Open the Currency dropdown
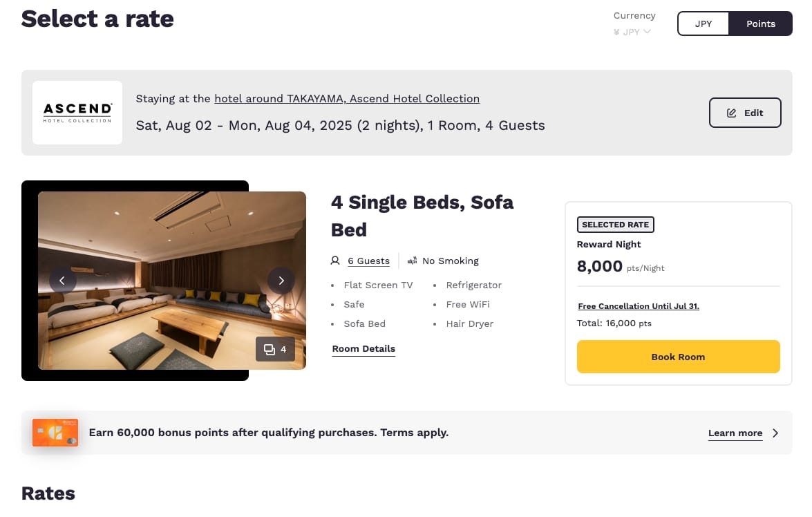 (x=632, y=32)
